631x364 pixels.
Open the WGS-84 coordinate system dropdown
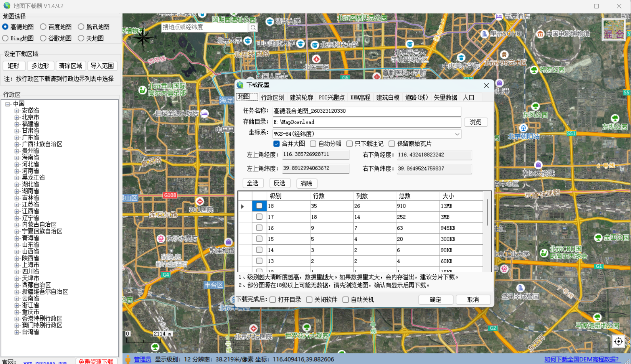[x=457, y=133]
